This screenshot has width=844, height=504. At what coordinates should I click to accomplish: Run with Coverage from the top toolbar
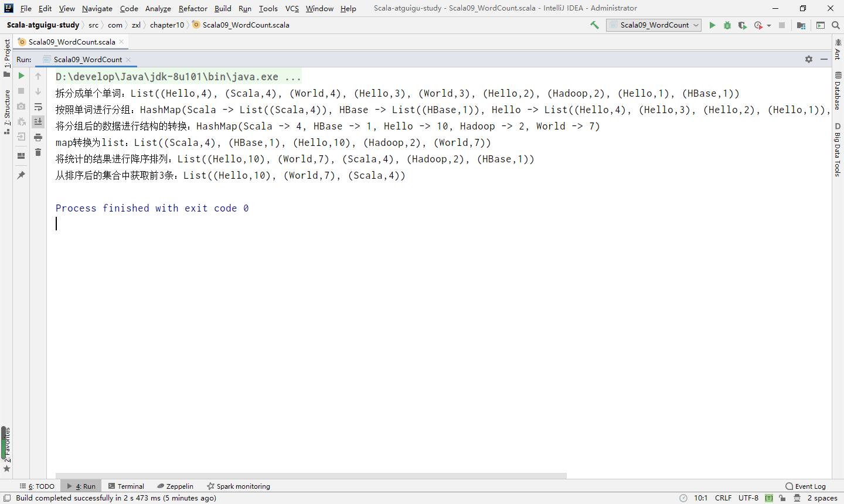tap(743, 25)
